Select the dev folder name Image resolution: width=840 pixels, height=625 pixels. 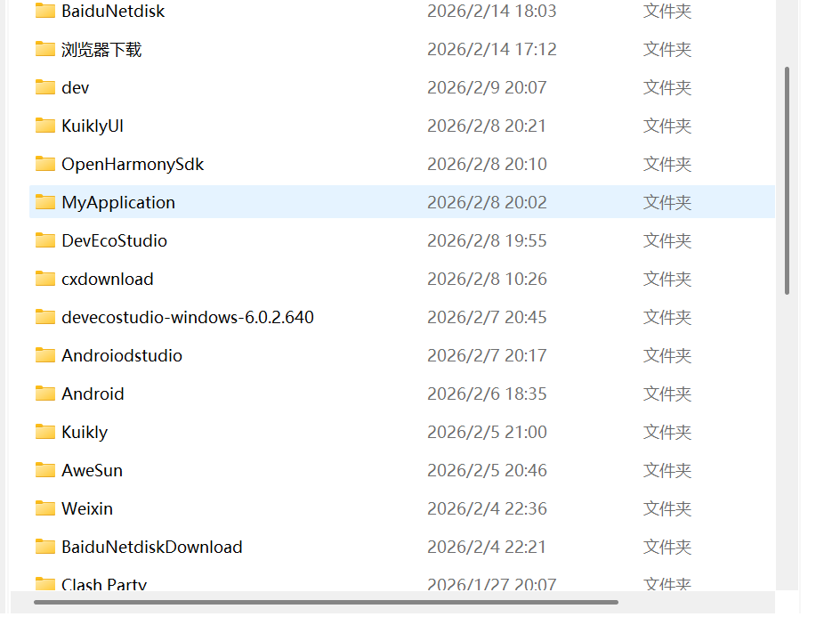coord(75,87)
